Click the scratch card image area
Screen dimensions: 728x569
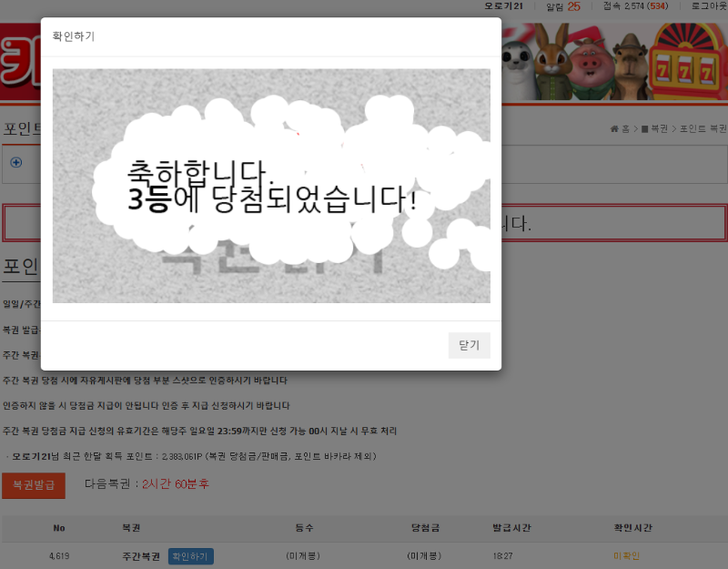[271, 186]
